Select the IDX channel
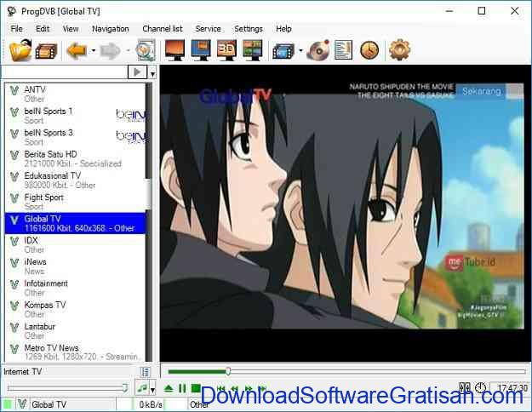The height and width of the screenshot is (412, 532). click(75, 245)
